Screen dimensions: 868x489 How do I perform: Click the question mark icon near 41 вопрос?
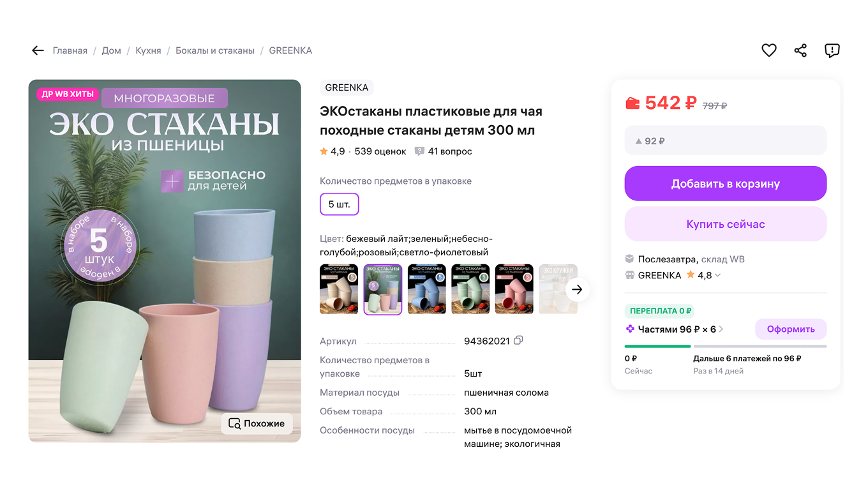[x=419, y=151]
